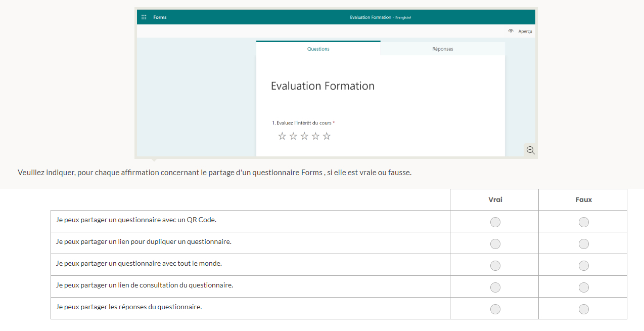The width and height of the screenshot is (644, 331).
Task: Click the Vrai column header
Action: pyautogui.click(x=495, y=199)
